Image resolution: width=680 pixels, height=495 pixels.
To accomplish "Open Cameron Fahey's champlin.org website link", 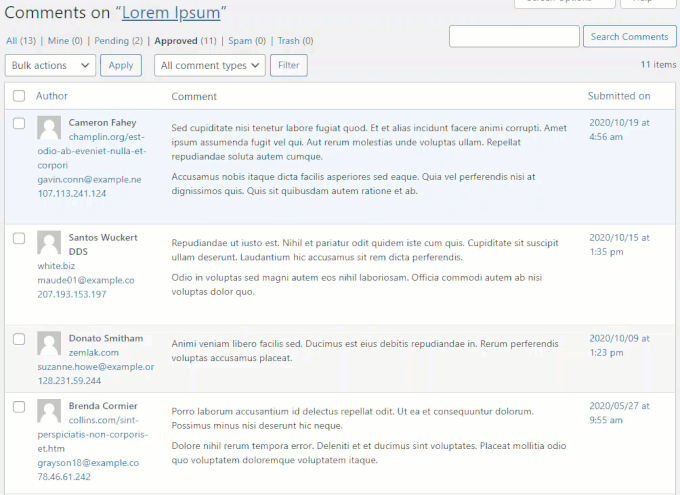I will pos(92,151).
